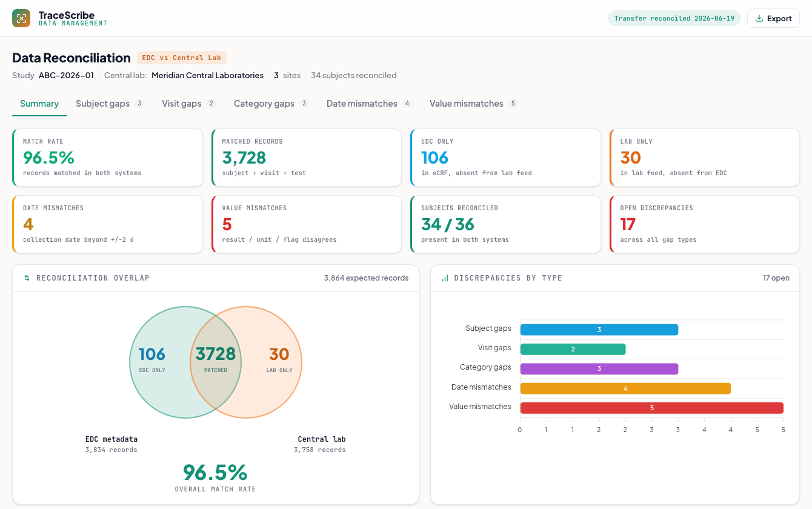Click the 17 open label
The width and height of the screenshot is (812, 509).
tap(776, 278)
